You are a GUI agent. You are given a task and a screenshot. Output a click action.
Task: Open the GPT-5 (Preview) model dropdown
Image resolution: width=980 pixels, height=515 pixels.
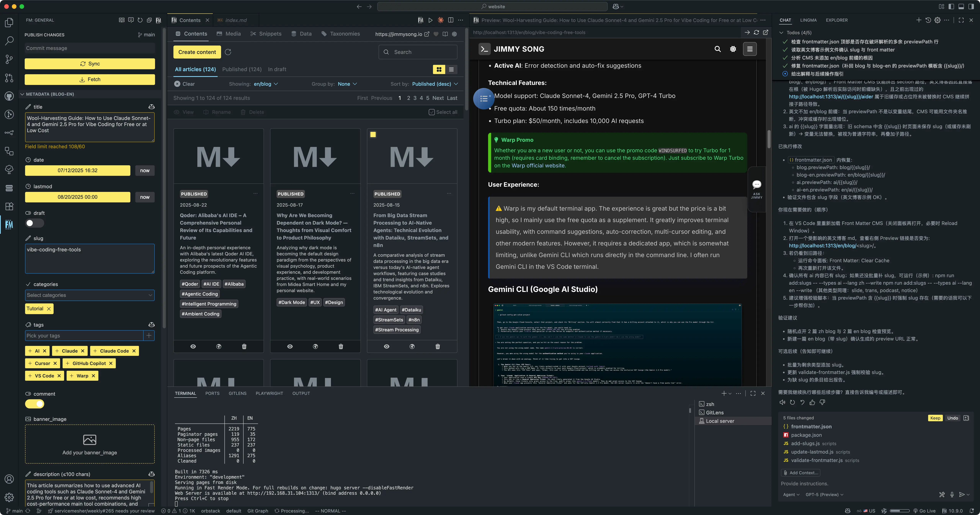click(x=824, y=495)
